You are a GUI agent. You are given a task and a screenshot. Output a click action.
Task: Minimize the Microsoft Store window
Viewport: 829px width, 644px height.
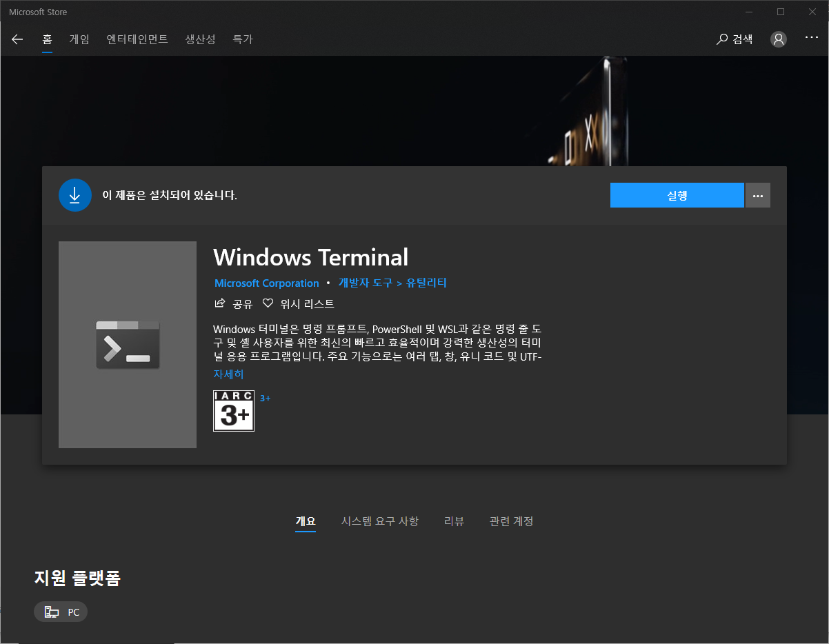[x=750, y=12]
